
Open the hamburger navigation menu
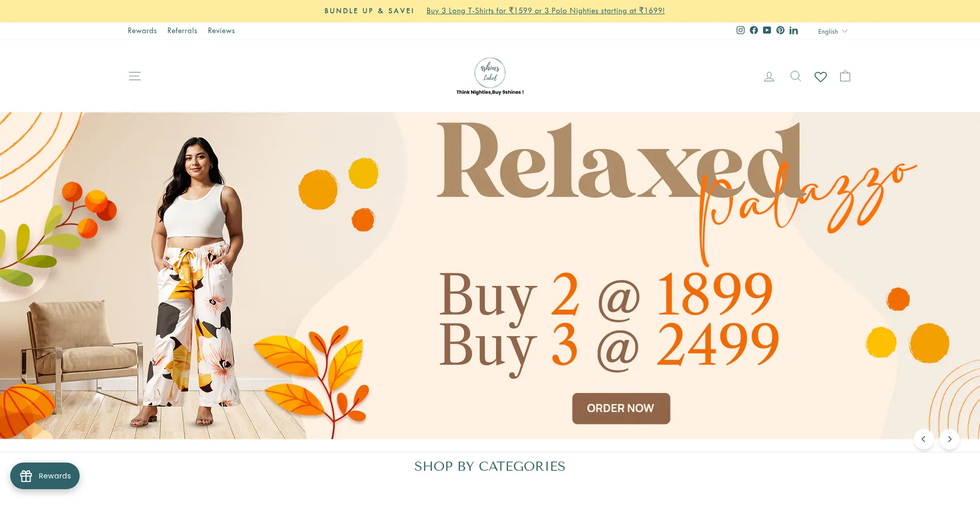(x=134, y=76)
